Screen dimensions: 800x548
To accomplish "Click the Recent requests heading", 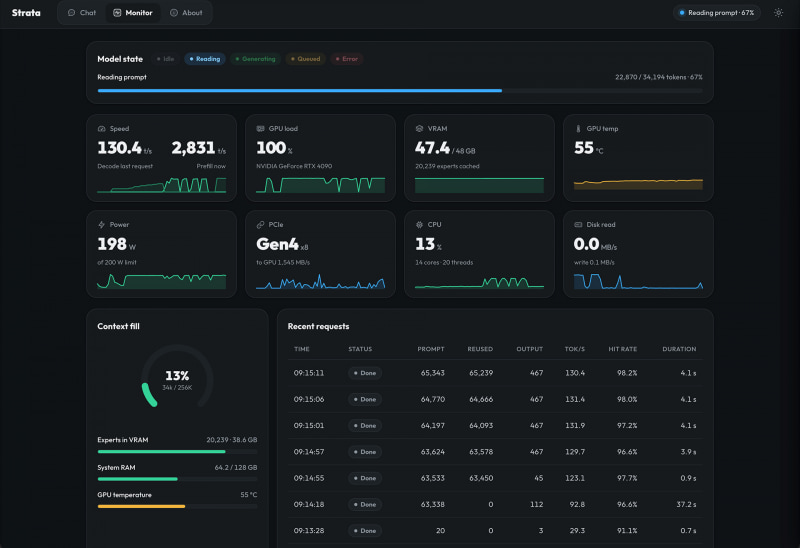I will (318, 327).
